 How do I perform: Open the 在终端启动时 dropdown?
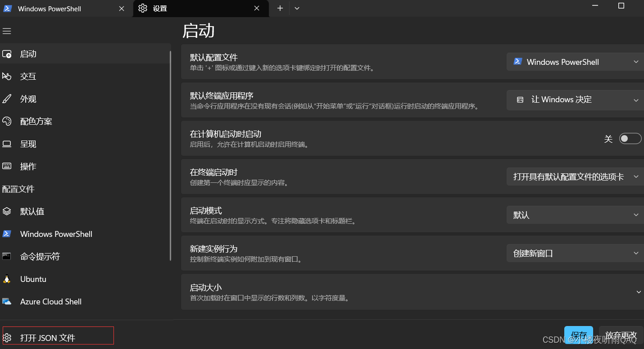click(x=575, y=177)
